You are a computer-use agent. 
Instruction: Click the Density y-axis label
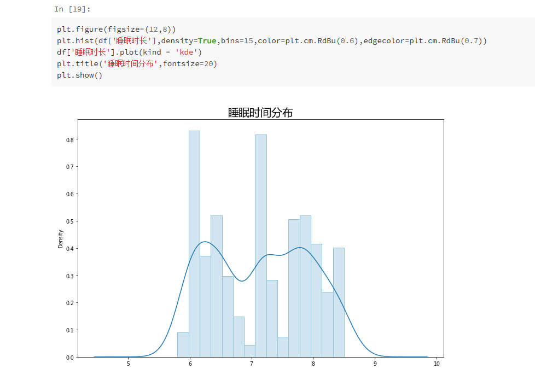coord(60,238)
